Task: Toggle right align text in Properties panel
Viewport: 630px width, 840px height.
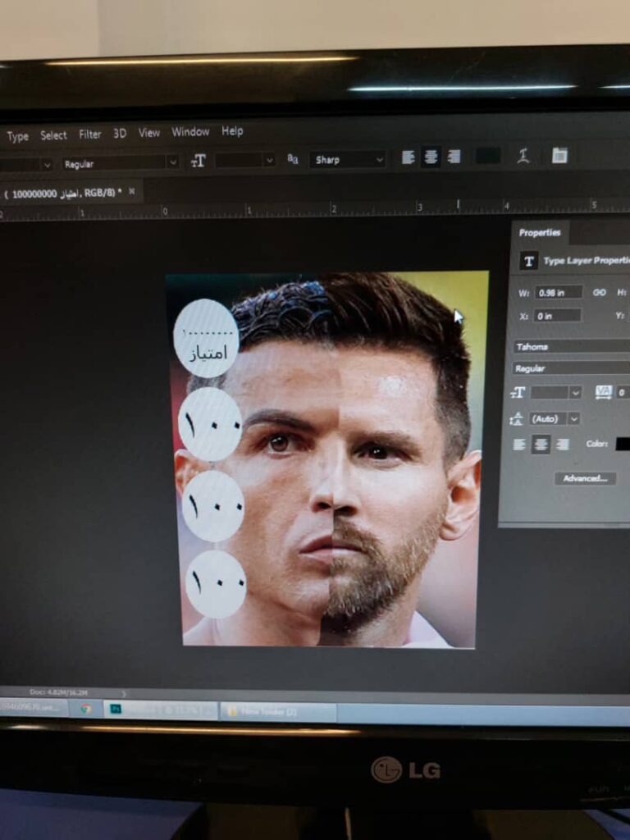Action: click(562, 445)
